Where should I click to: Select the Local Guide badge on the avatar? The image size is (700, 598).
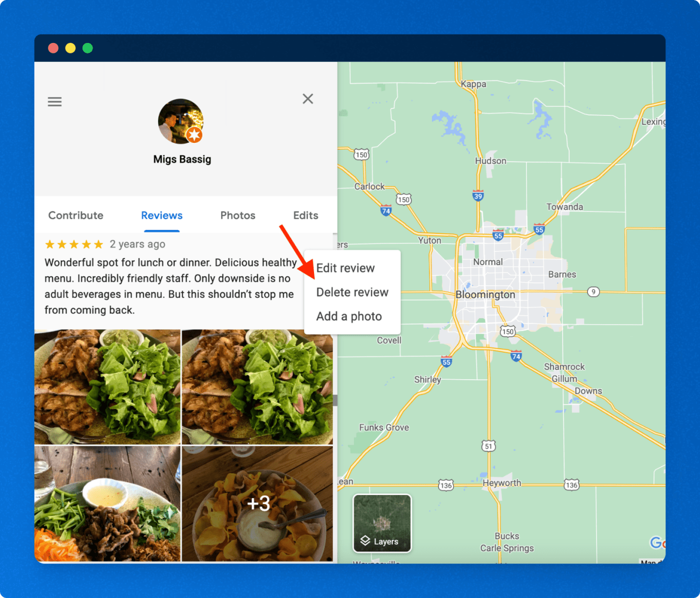[x=194, y=135]
